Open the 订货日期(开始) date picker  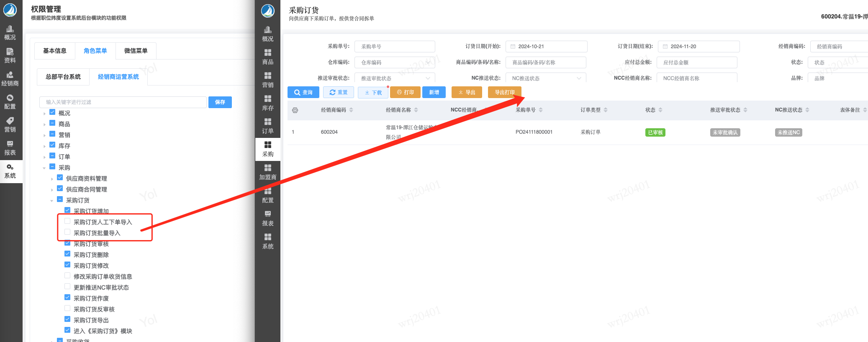[x=547, y=47]
